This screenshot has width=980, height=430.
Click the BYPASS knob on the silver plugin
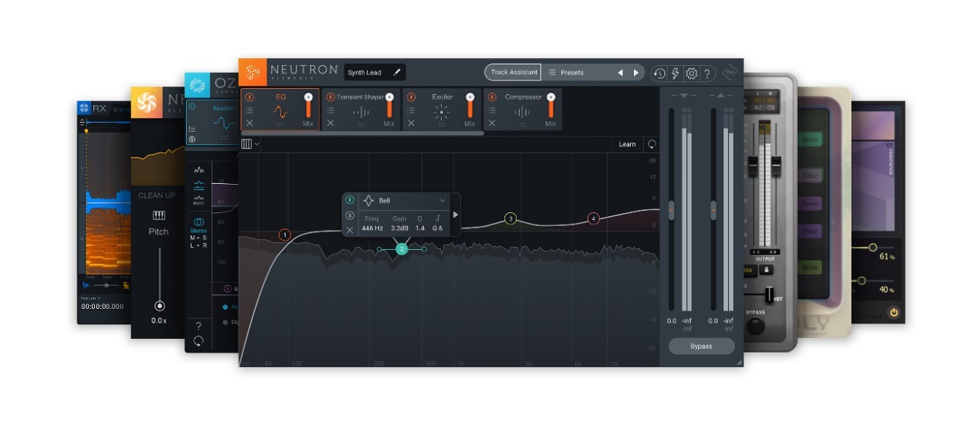click(755, 327)
